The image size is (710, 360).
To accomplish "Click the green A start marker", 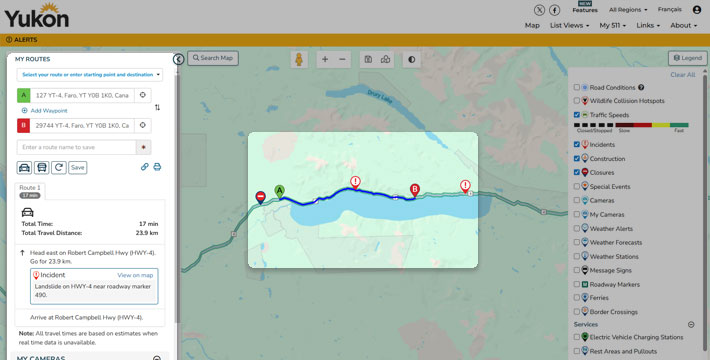I will (x=279, y=191).
